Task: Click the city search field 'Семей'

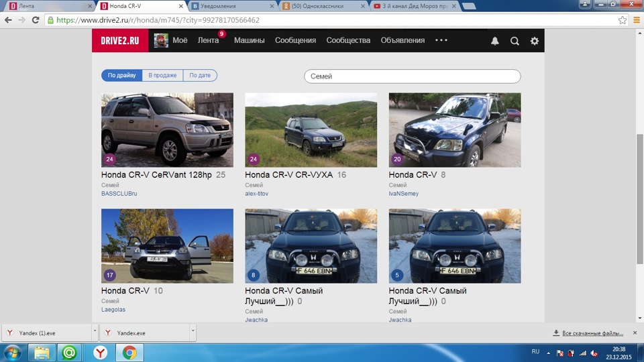Action: coord(413,76)
